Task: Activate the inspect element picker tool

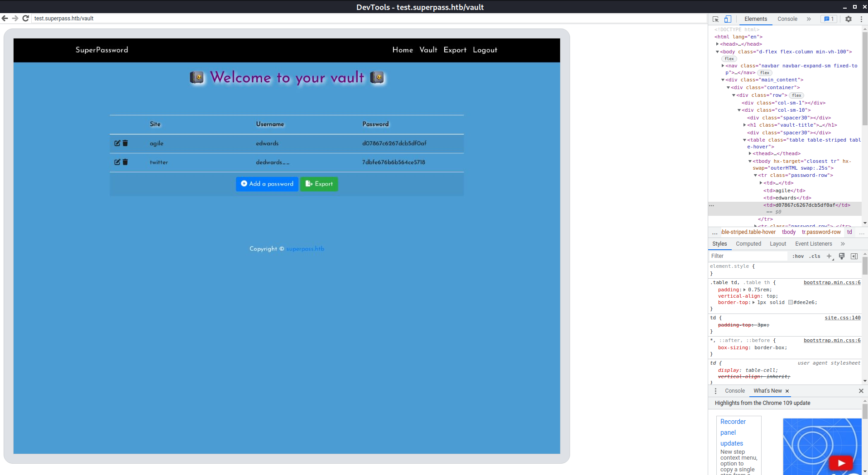Action: pyautogui.click(x=715, y=19)
